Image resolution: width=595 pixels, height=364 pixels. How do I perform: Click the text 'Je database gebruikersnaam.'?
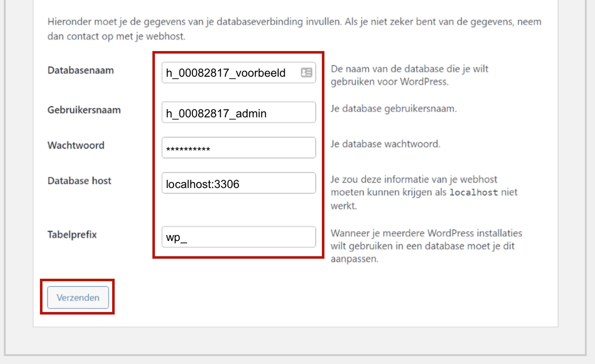(x=394, y=108)
